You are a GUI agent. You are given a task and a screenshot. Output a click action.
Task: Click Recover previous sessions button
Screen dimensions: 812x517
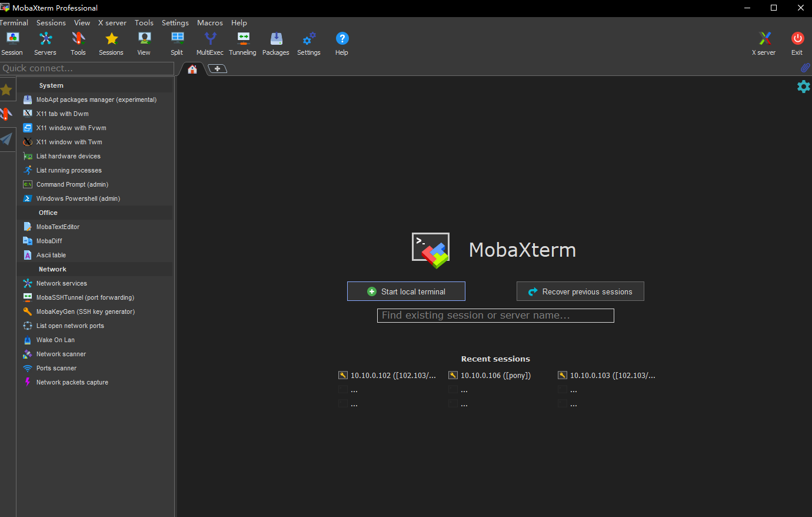coord(580,291)
